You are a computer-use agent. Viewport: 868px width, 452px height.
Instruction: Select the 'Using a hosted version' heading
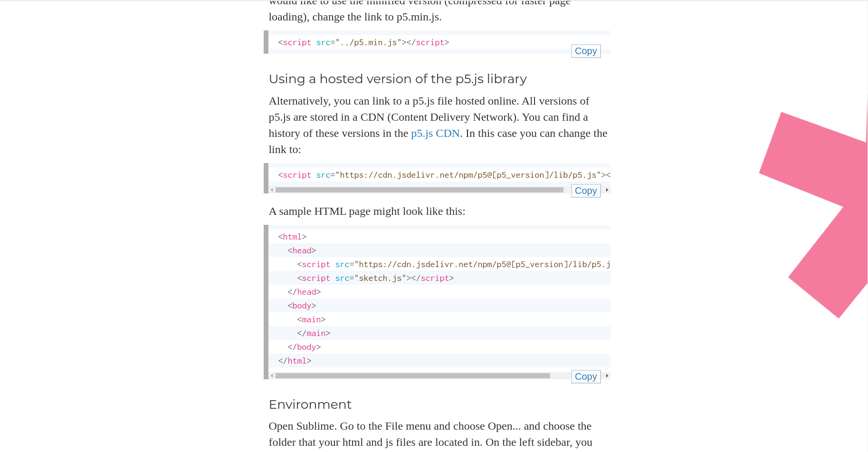398,79
